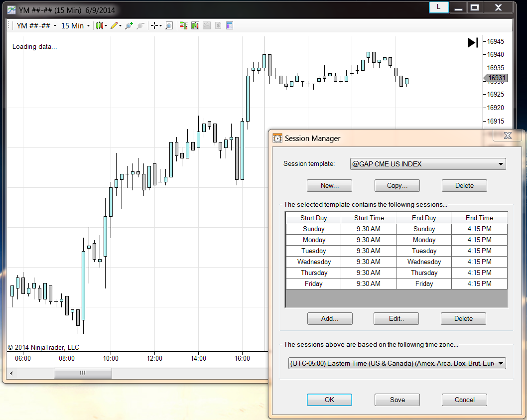Click the Tuesday end day cell
The image size is (527, 420).
pos(424,251)
